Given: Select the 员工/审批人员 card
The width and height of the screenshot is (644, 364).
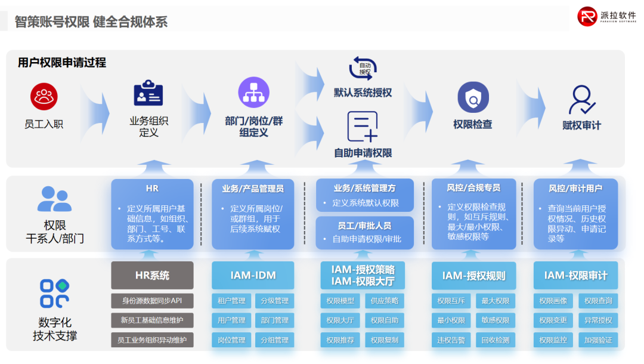Looking at the screenshot, I should pyautogui.click(x=365, y=233).
